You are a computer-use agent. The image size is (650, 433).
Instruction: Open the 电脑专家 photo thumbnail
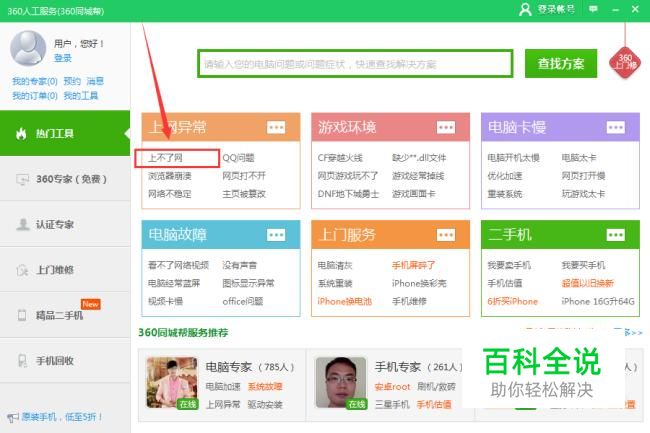[x=172, y=382]
